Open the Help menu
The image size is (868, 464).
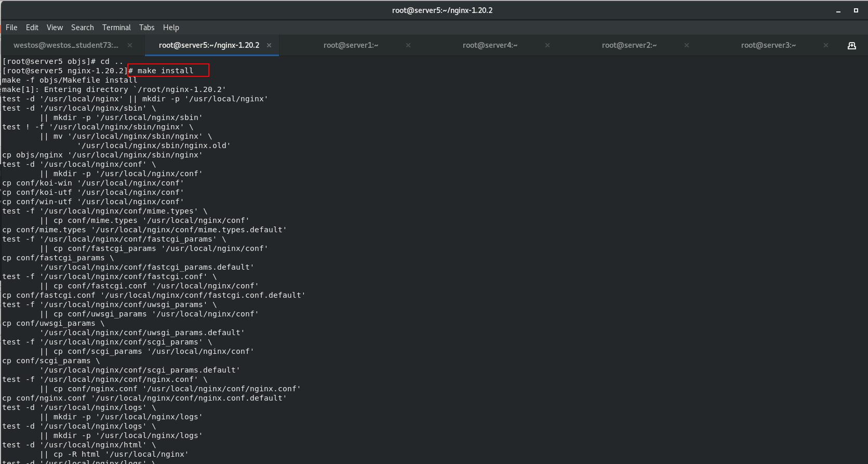171,28
